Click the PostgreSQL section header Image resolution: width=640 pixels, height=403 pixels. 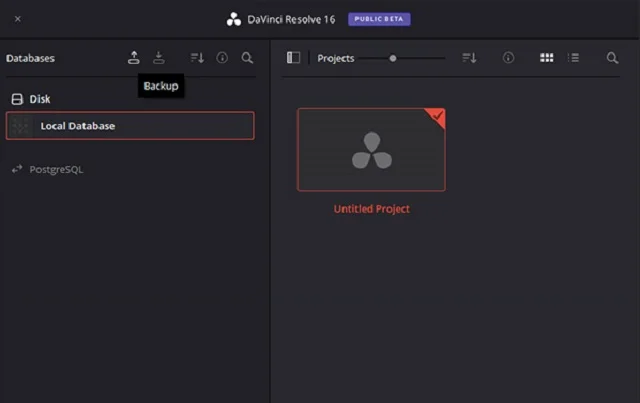[56, 169]
